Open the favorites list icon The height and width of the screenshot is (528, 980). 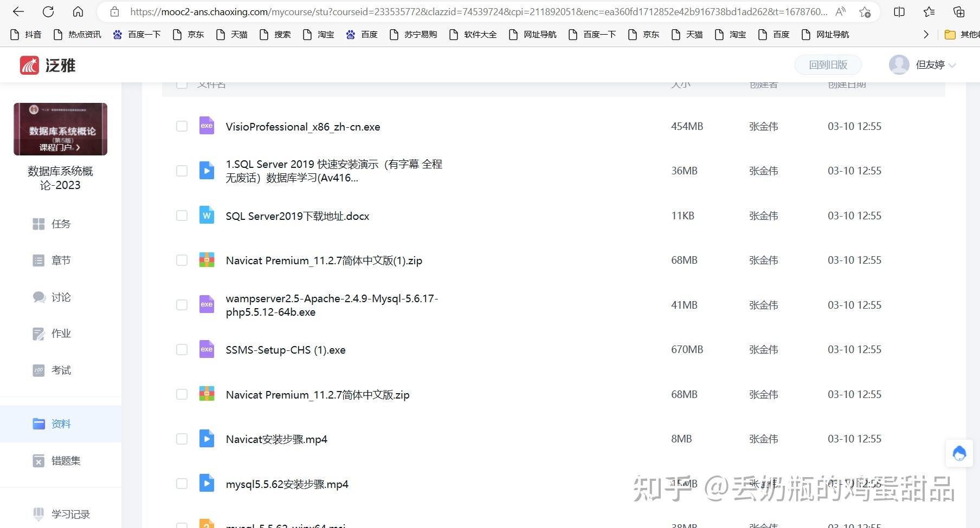pyautogui.click(x=929, y=11)
